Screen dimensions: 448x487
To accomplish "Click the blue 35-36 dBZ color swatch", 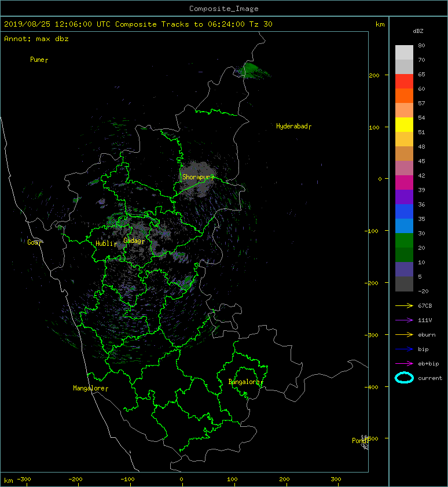I will 404,212.
